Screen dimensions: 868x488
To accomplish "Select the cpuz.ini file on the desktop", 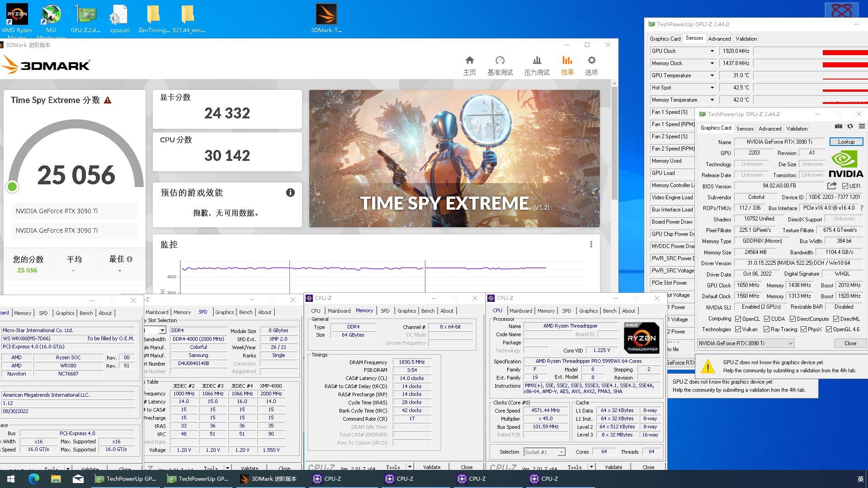I will 120,19.
